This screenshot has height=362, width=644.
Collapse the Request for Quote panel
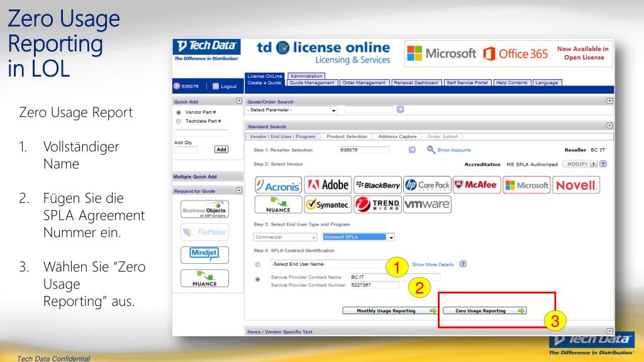(x=239, y=190)
